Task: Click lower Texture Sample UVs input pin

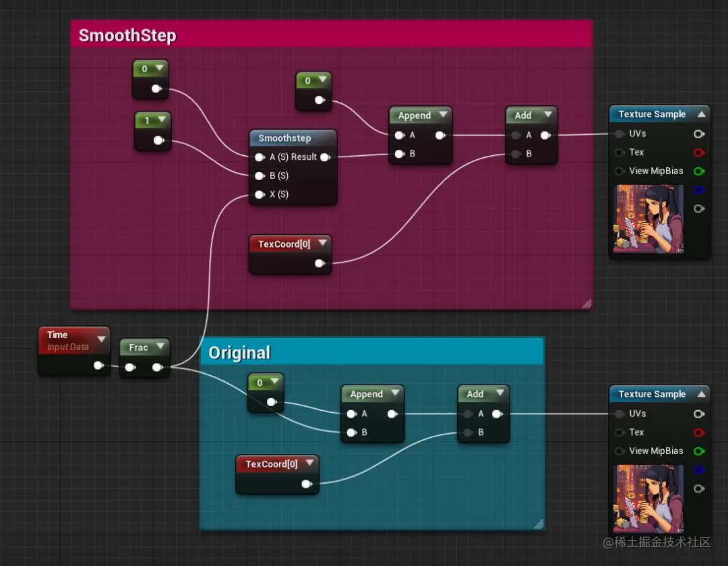Action: 619,414
